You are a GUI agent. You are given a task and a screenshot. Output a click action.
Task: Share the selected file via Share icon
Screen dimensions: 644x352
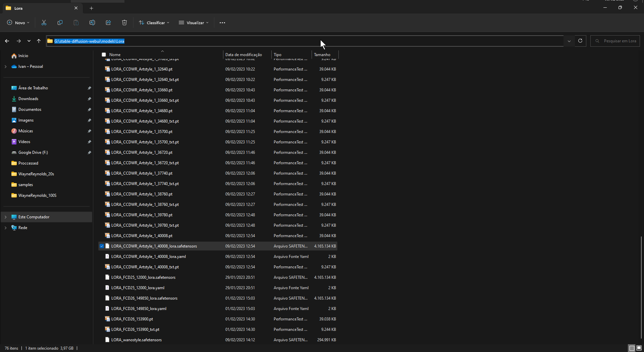(108, 23)
